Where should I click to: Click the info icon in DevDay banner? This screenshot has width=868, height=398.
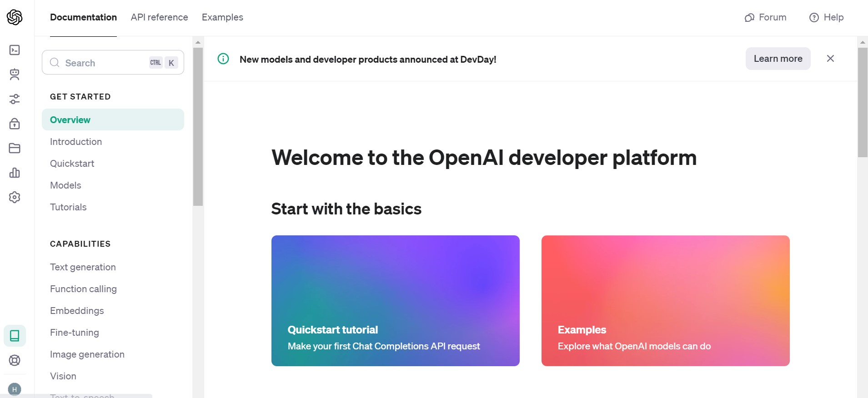click(223, 59)
